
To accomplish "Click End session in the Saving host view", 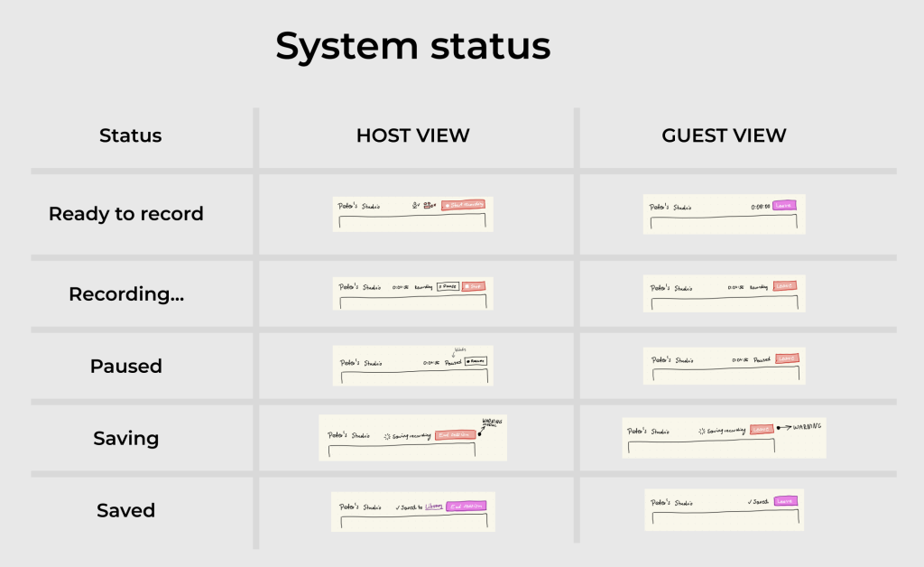I will [x=457, y=435].
